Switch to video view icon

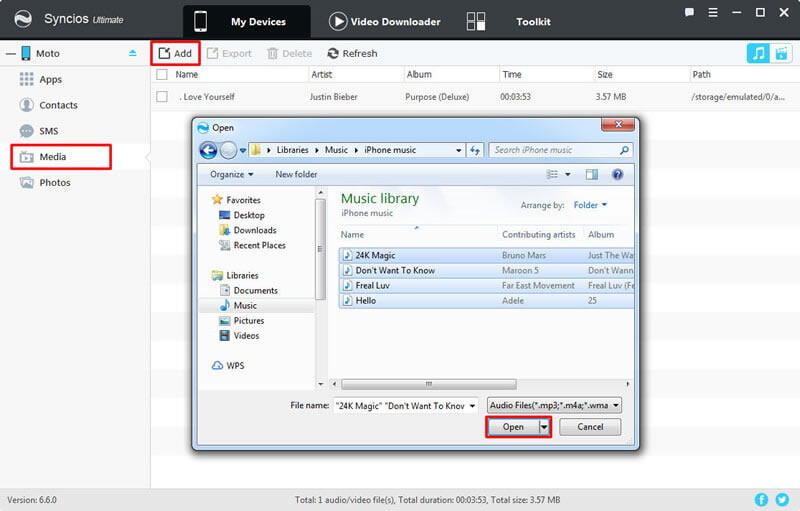780,53
